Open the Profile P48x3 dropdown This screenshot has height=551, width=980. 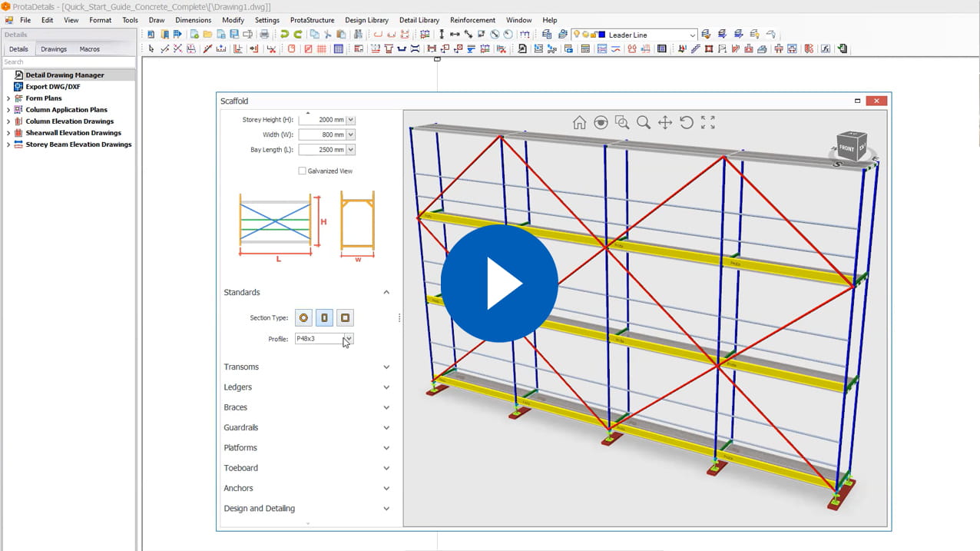click(x=349, y=338)
